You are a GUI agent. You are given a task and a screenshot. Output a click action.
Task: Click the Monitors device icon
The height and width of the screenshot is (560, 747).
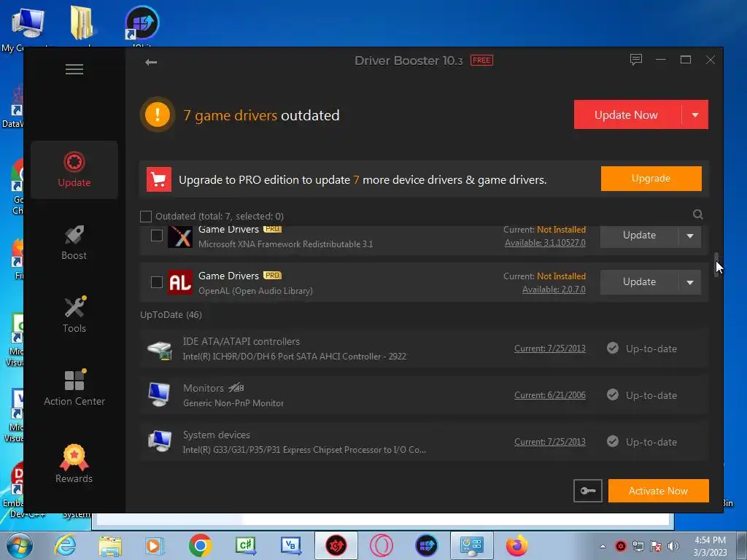158,394
